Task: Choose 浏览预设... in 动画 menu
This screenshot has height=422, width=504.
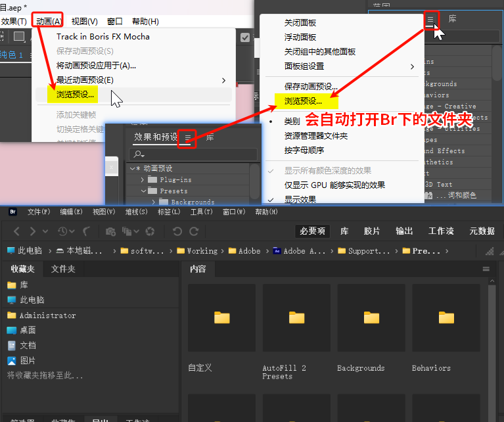Action: click(x=75, y=95)
